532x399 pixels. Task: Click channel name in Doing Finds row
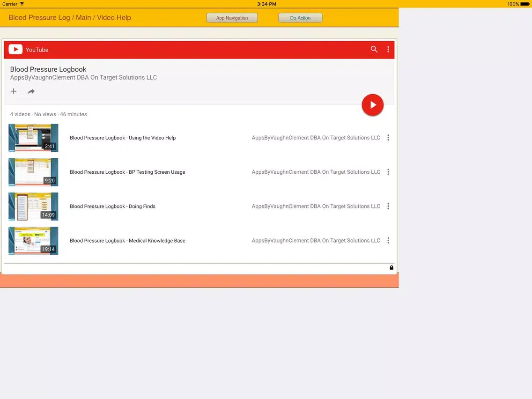coord(316,206)
